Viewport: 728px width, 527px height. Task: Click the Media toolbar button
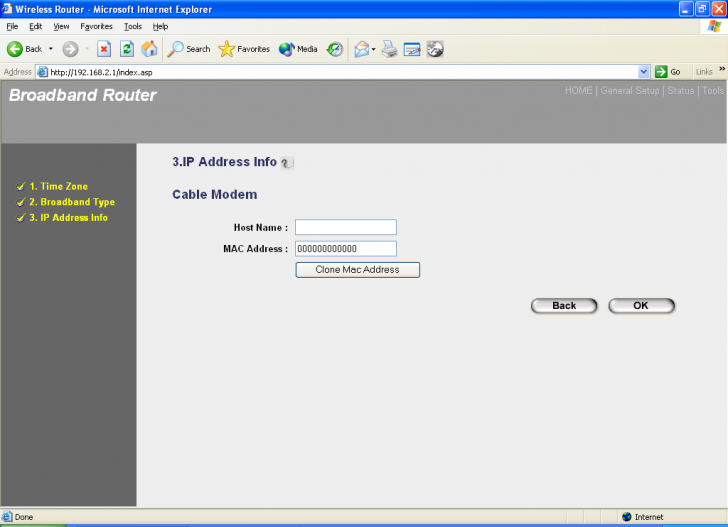(x=298, y=48)
